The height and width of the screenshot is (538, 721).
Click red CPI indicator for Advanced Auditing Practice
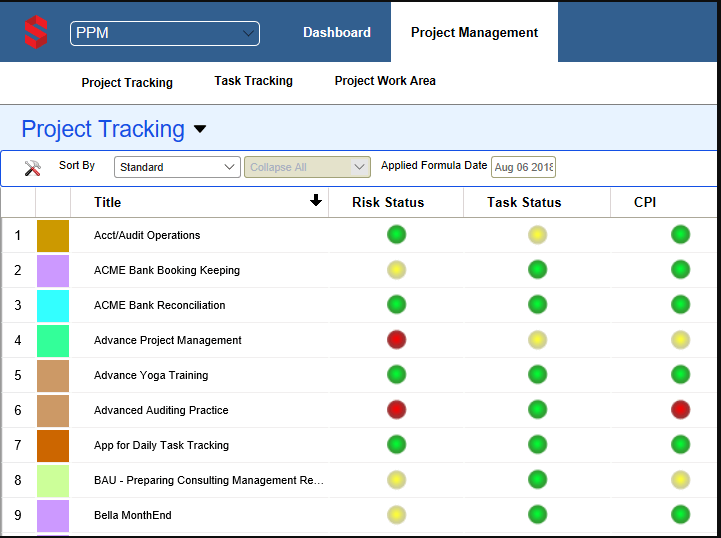[x=680, y=410]
